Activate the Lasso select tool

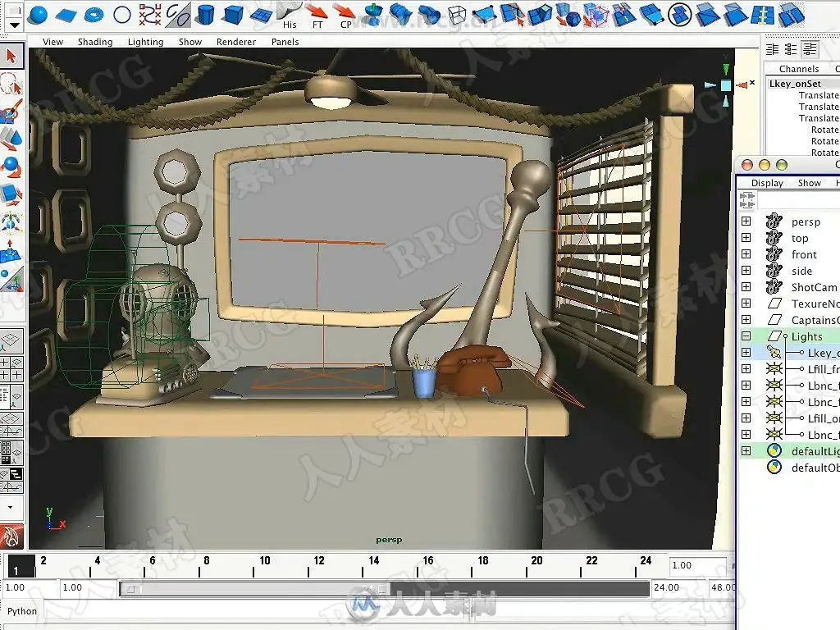pyautogui.click(x=11, y=84)
